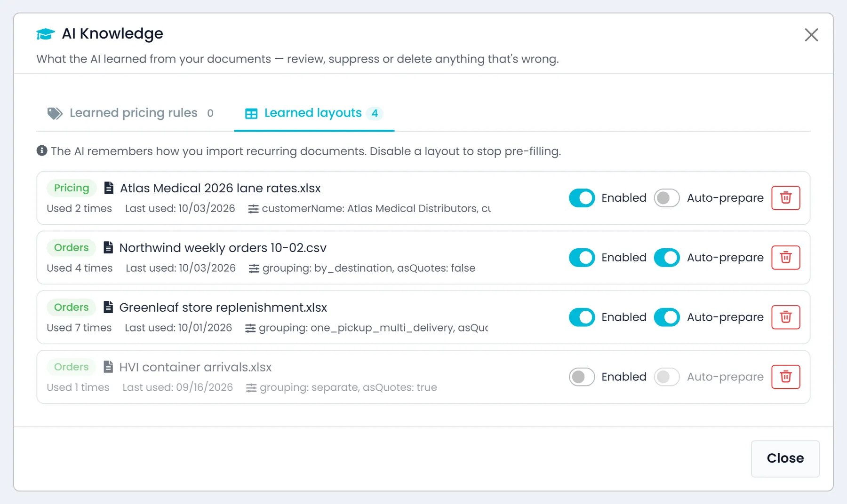Disable the Atlas Medical lane rates layout
This screenshot has height=504, width=847.
tap(582, 198)
